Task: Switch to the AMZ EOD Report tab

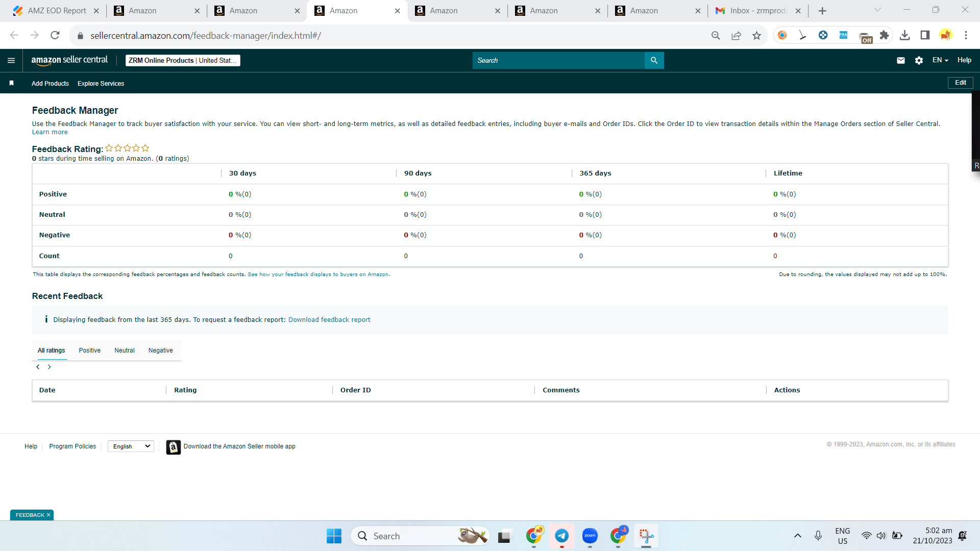Action: tap(57, 11)
